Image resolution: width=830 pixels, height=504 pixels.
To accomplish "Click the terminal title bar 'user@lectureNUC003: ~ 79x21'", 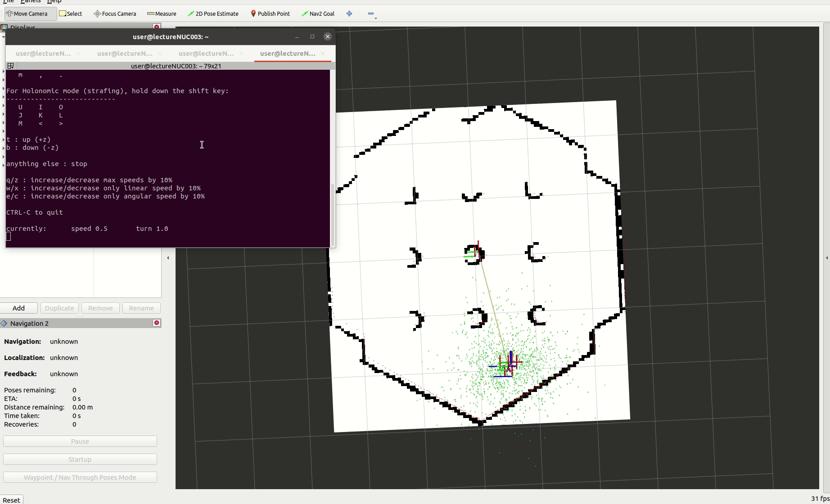I will [x=176, y=66].
